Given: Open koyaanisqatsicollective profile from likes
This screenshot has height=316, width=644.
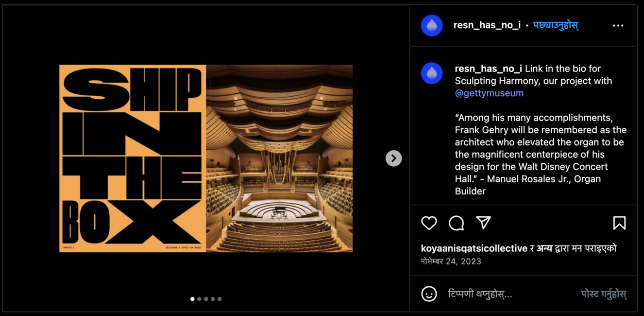Looking at the screenshot, I should click(474, 248).
